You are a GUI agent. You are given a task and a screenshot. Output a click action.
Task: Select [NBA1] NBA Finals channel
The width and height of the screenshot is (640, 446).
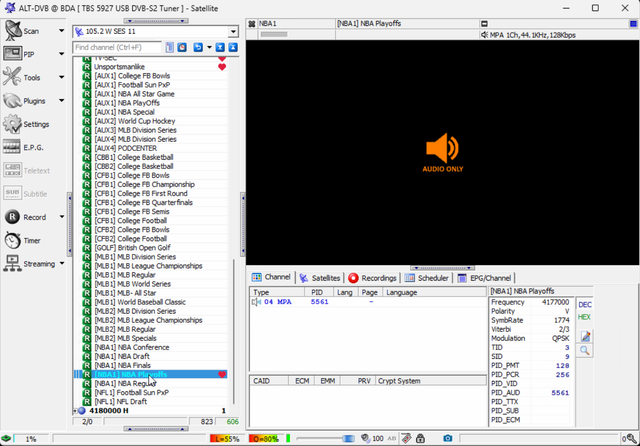point(122,365)
